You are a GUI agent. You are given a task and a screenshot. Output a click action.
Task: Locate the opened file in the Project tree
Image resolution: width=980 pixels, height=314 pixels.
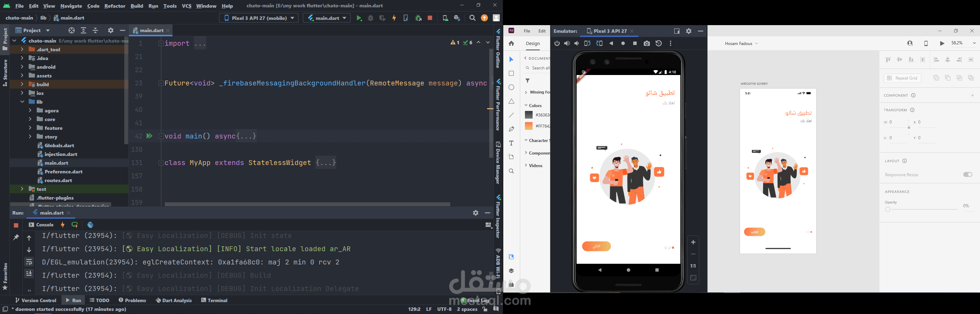coord(72,30)
